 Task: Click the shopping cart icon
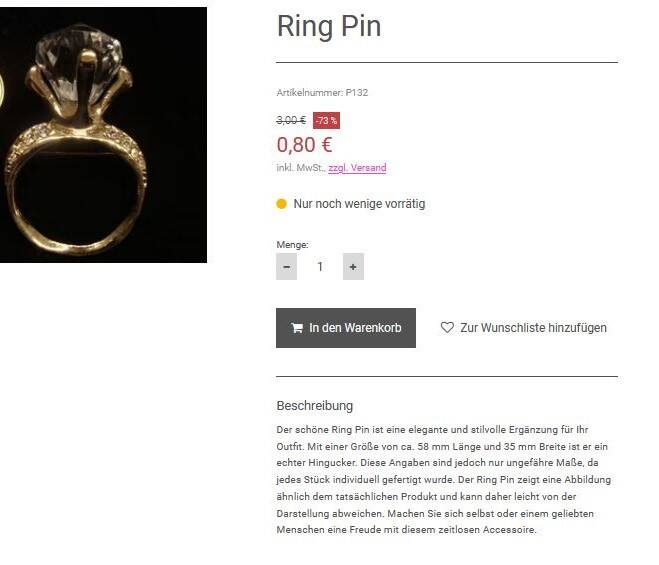[297, 328]
